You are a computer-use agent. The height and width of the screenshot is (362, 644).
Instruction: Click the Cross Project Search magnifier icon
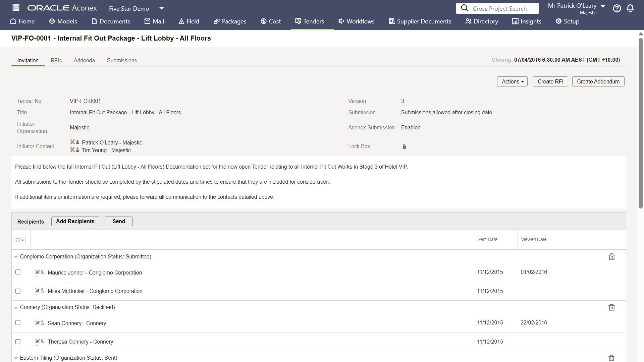[465, 8]
